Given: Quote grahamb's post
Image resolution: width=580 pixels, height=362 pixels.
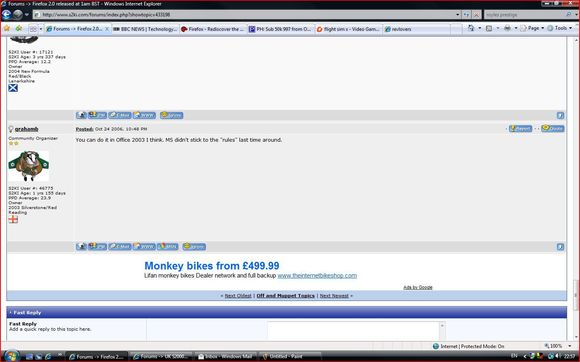Looking at the screenshot, I should [553, 128].
